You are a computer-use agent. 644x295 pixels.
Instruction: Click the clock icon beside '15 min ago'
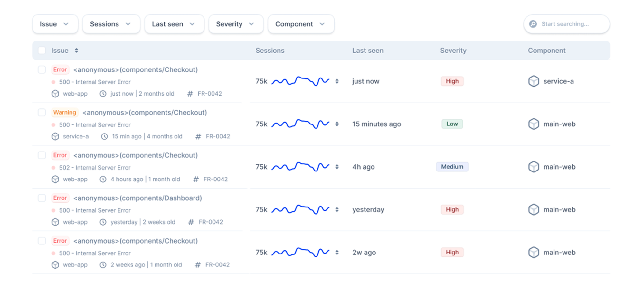104,136
